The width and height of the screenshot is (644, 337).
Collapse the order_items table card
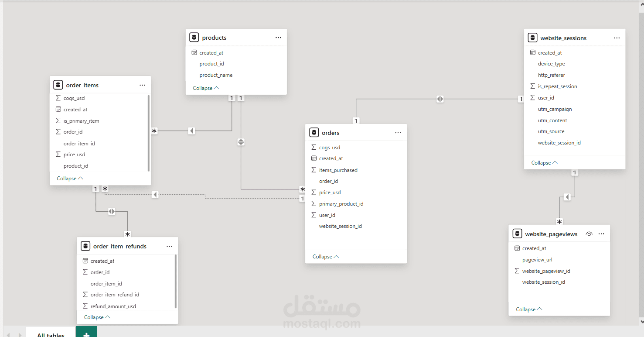click(70, 178)
